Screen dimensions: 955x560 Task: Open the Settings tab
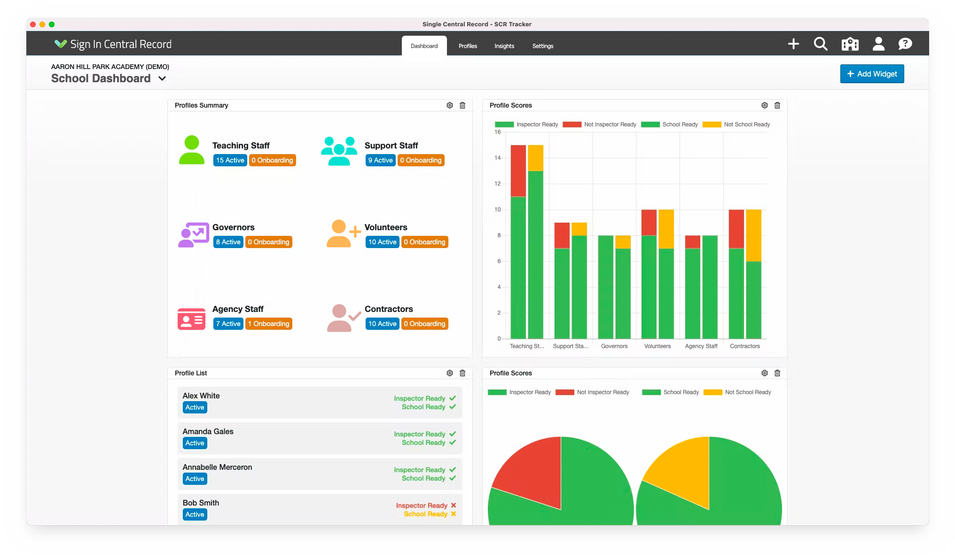click(x=542, y=46)
